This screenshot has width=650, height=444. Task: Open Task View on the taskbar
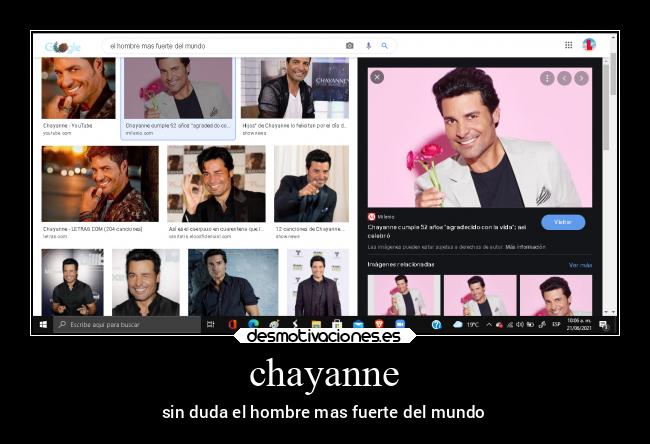pyautogui.click(x=211, y=325)
